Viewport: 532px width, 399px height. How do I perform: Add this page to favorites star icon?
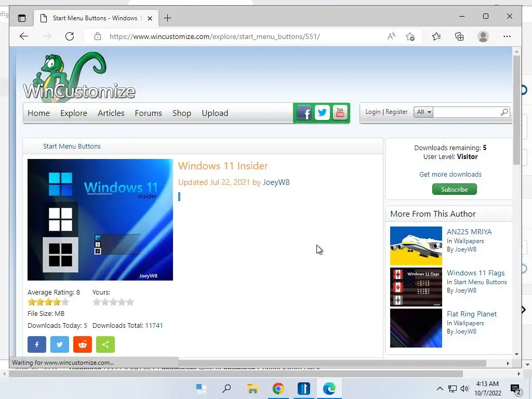tap(410, 36)
